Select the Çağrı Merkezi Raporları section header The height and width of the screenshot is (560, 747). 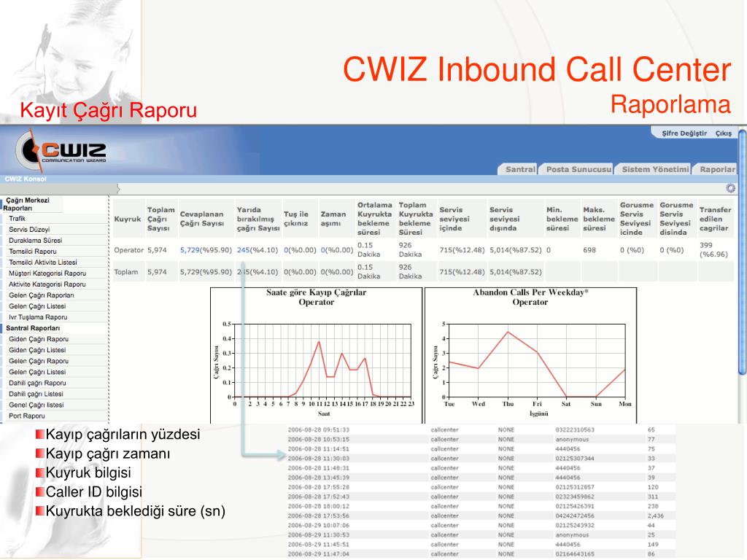point(27,204)
